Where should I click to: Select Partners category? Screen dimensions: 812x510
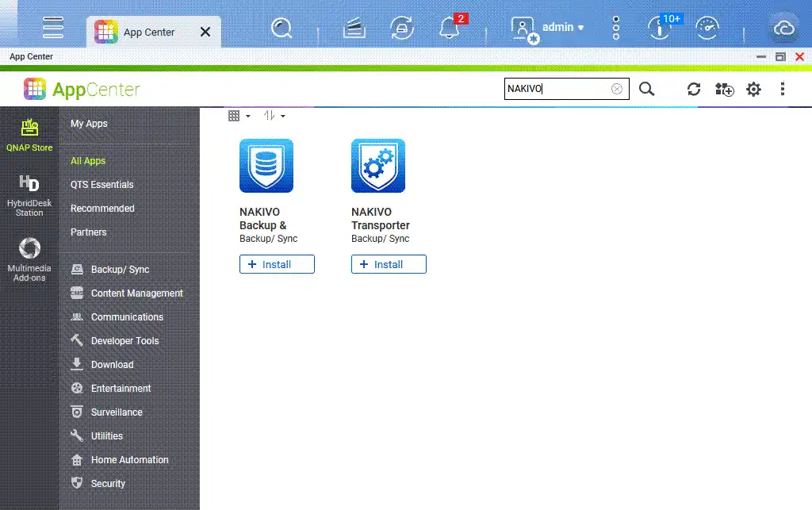coord(89,232)
